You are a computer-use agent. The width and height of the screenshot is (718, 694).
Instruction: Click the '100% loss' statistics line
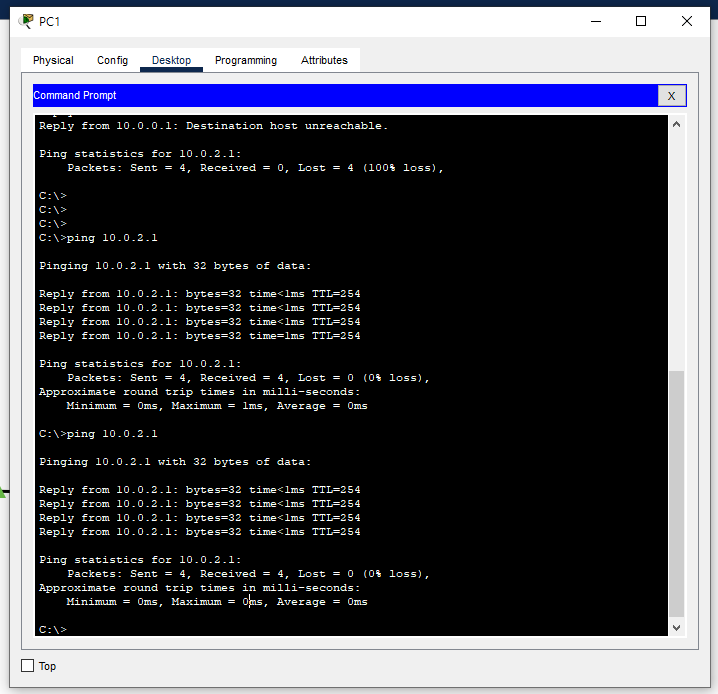pos(256,168)
